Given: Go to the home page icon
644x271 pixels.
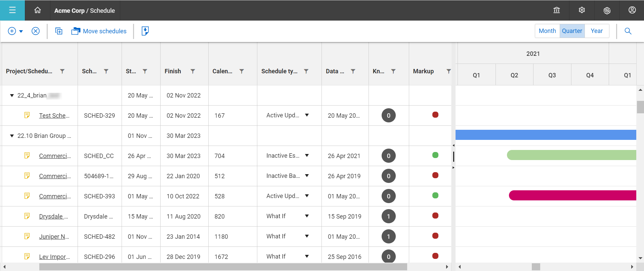Looking at the screenshot, I should [x=38, y=10].
